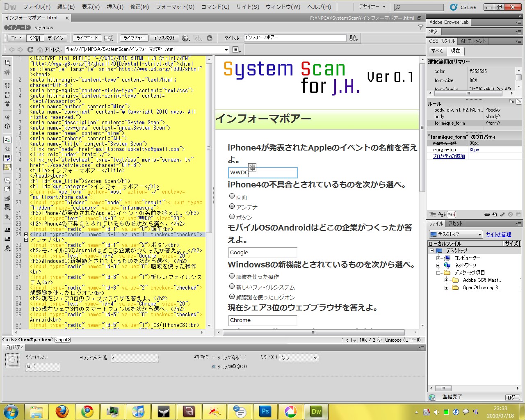
Task: Select the 画面 radio button
Action: (232, 196)
